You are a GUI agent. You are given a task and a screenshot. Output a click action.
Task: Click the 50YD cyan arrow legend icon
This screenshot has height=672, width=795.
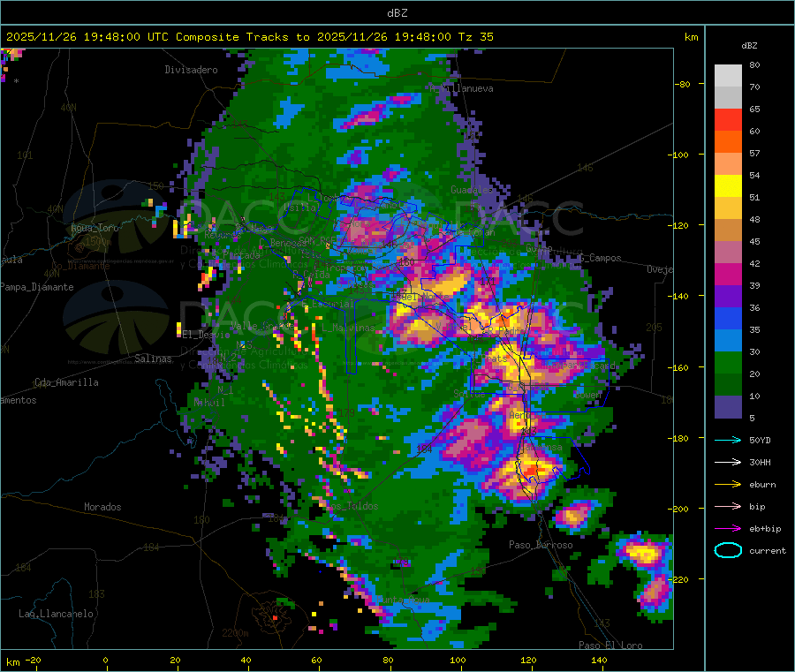(728, 440)
